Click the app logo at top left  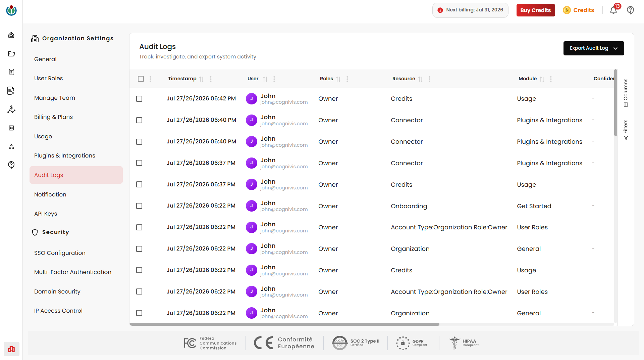point(11,10)
